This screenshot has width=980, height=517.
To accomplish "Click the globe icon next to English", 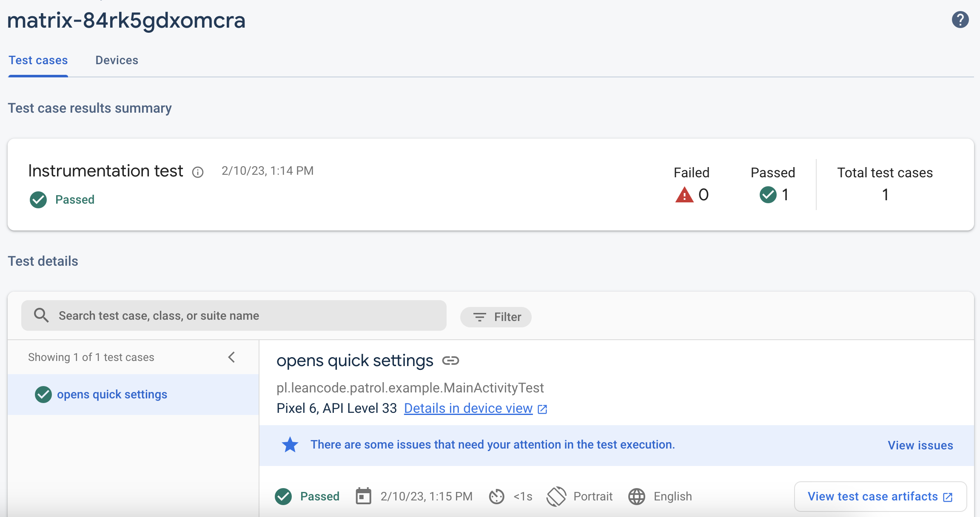I will [636, 496].
